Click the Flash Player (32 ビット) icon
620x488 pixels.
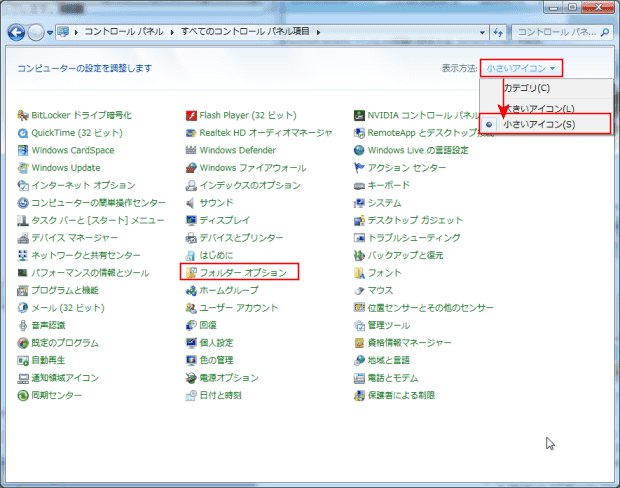coord(191,115)
